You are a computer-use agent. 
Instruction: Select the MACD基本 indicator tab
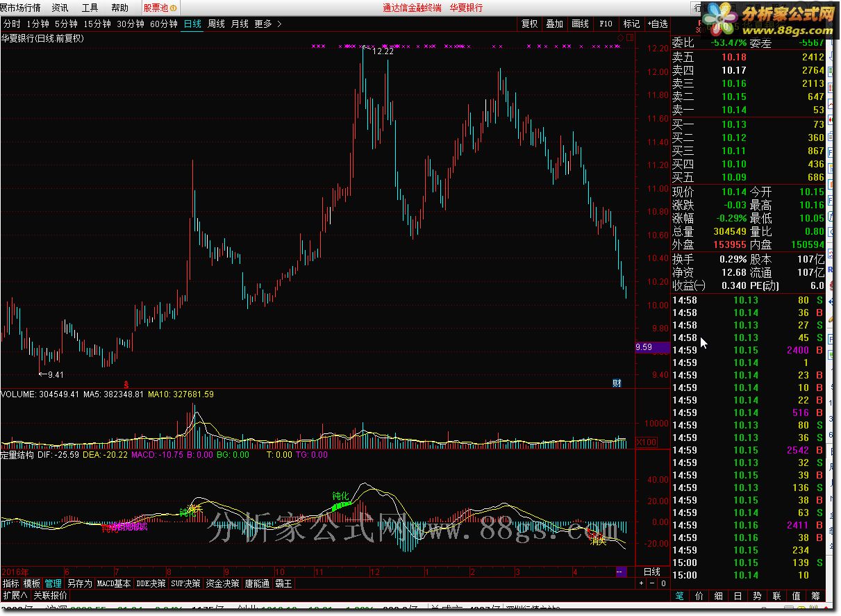114,583
